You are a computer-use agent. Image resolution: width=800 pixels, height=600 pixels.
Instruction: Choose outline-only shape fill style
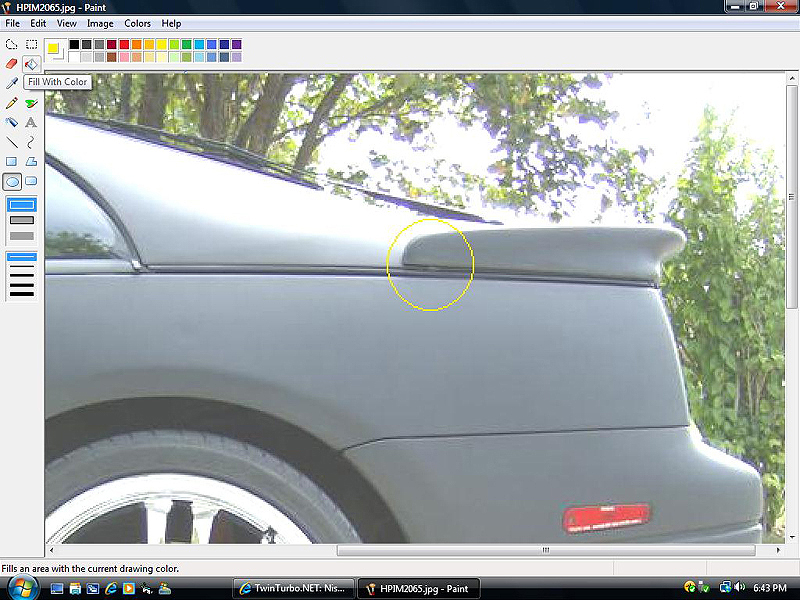[x=21, y=205]
